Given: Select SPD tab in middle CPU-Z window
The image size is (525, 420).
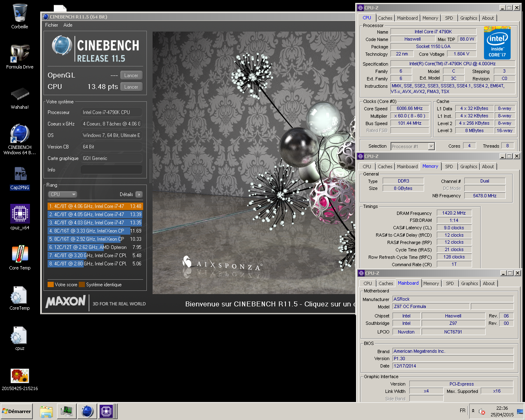Looking at the screenshot, I should click(x=449, y=167).
